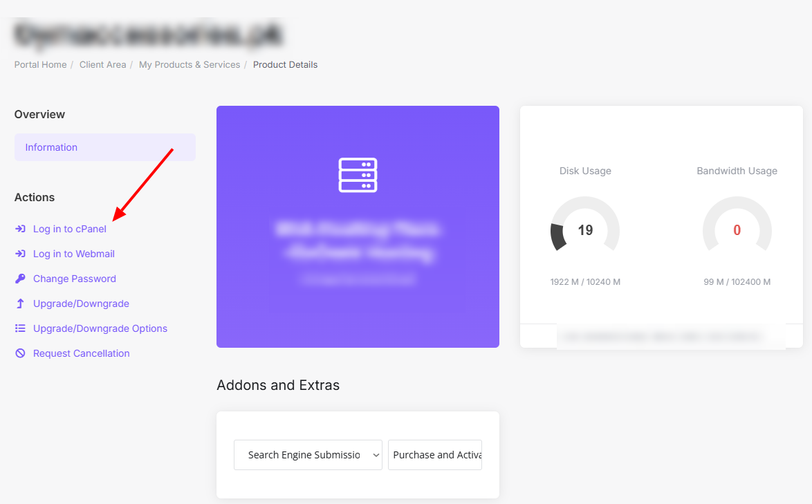Screen dimensions: 812x504
Task: Click the Change Password key icon
Action: tap(20, 279)
